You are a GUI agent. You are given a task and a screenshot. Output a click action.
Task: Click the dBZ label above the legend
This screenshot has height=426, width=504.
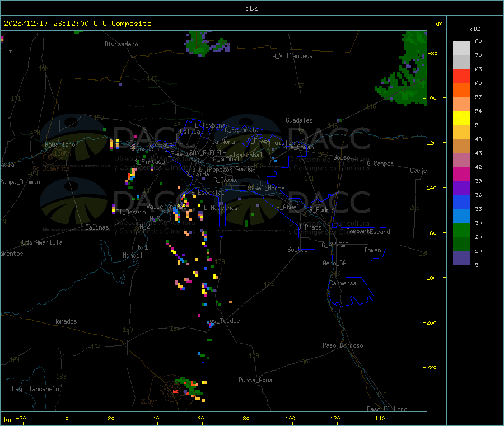coord(475,29)
